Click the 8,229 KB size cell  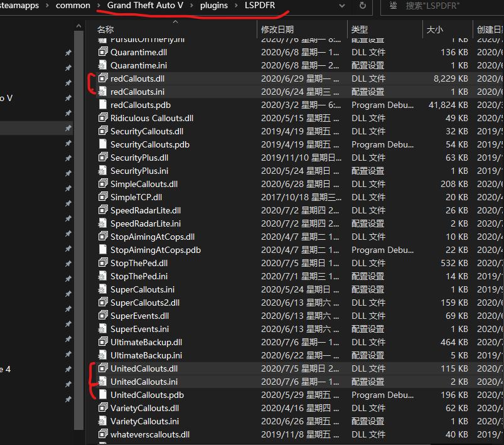pyautogui.click(x=451, y=78)
